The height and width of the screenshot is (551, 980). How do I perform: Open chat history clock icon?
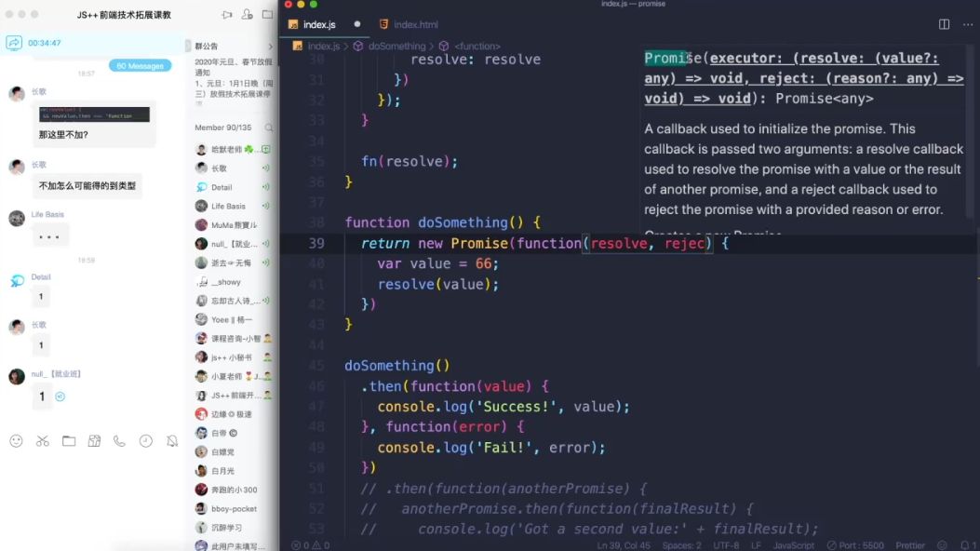click(145, 441)
